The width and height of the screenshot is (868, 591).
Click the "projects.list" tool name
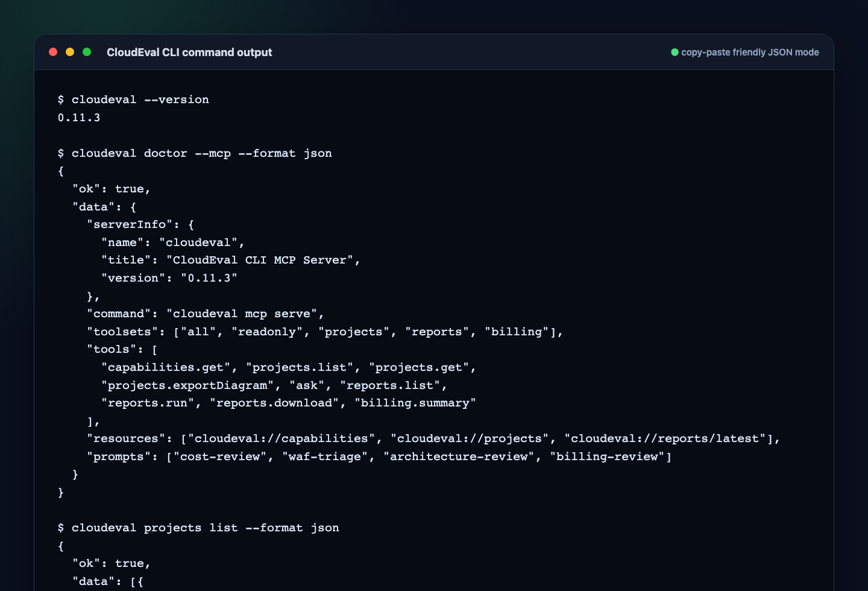point(300,367)
